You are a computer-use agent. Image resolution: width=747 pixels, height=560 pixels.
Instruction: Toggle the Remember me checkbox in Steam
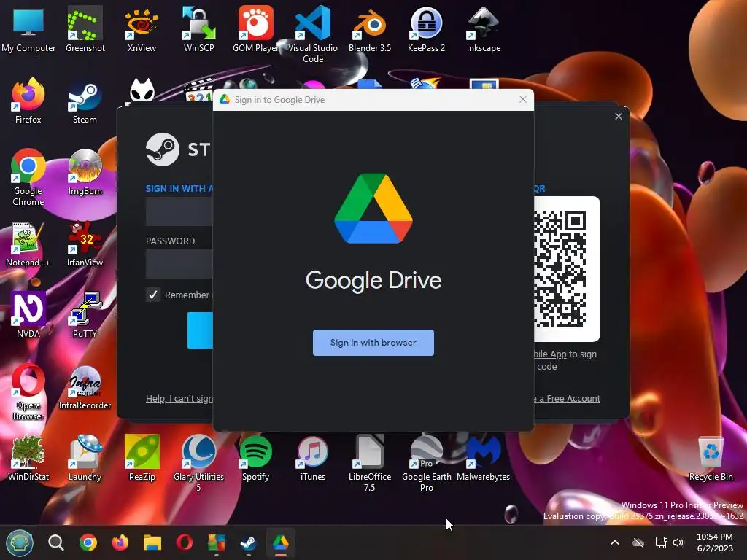pos(153,295)
